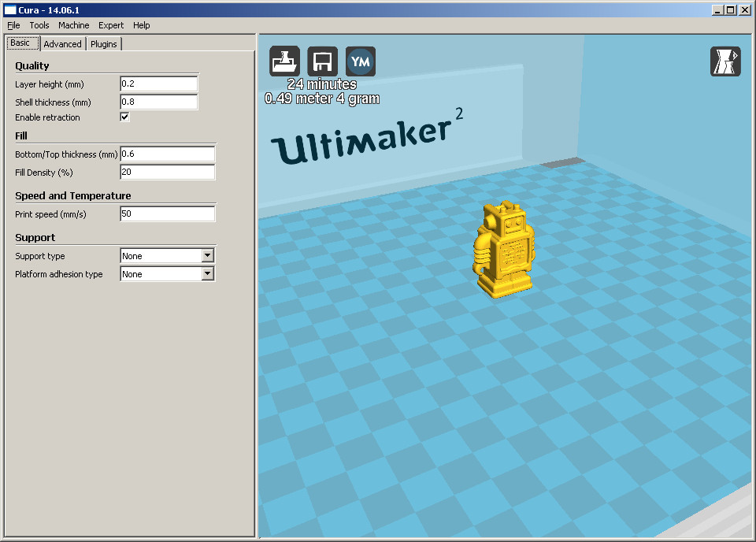The width and height of the screenshot is (756, 542).
Task: Click the '0.49 meter 4 gram' text
Action: [x=322, y=98]
